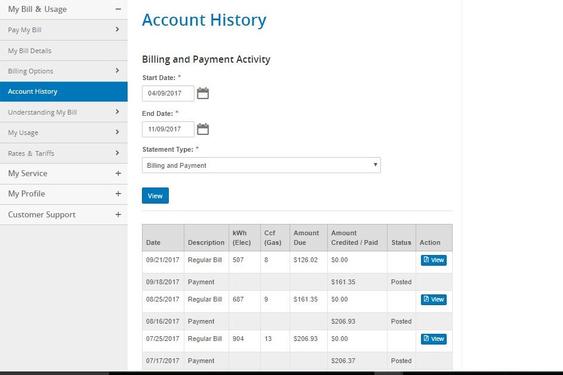Select the 08/25/2017 date cell
Viewport: 563px width, 375px height.
pos(162,300)
